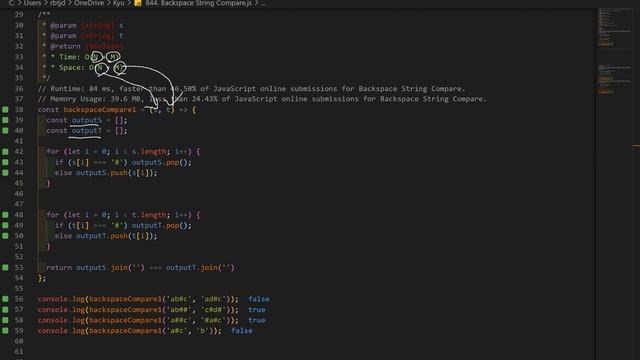Screen dimensions: 640x360
Task: Click line number 38 in the gutter
Action: click(19, 109)
